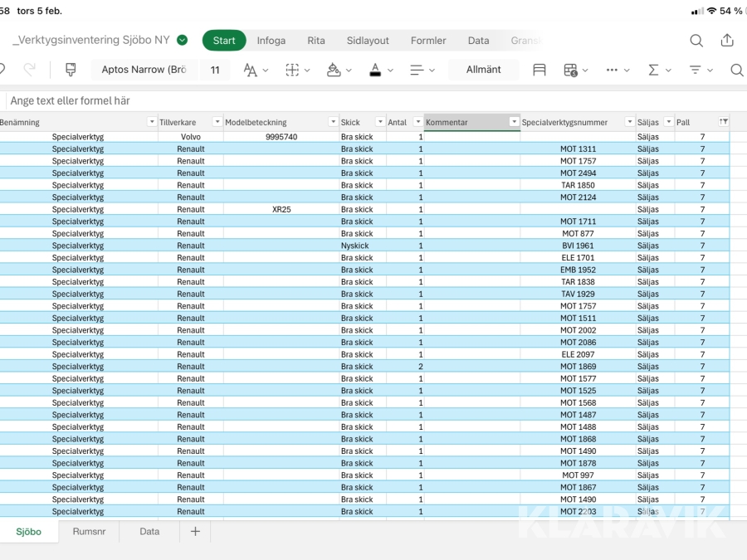747x560 pixels.
Task: Open the active Pall column filter
Action: [x=724, y=122]
